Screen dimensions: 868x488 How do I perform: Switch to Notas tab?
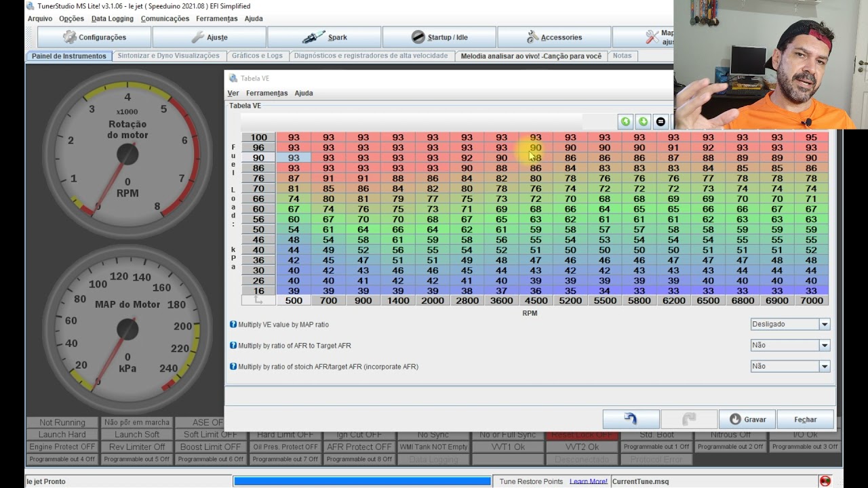pos(622,56)
